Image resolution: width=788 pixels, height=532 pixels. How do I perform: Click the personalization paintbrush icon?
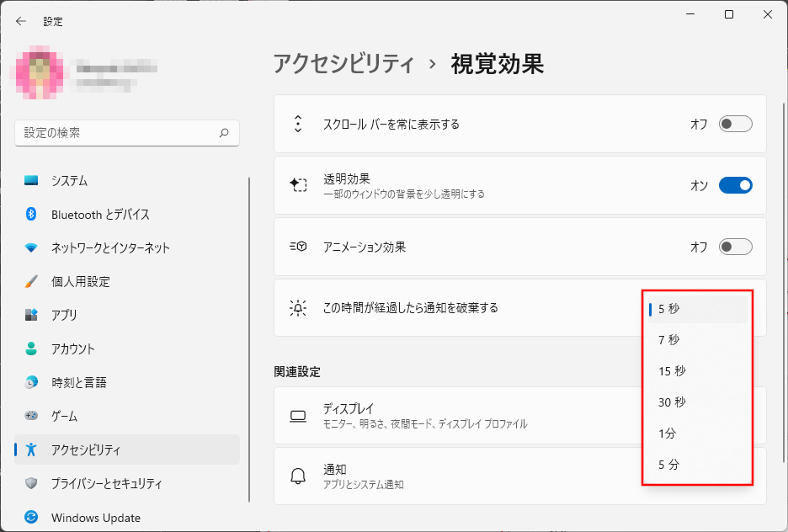click(31, 282)
